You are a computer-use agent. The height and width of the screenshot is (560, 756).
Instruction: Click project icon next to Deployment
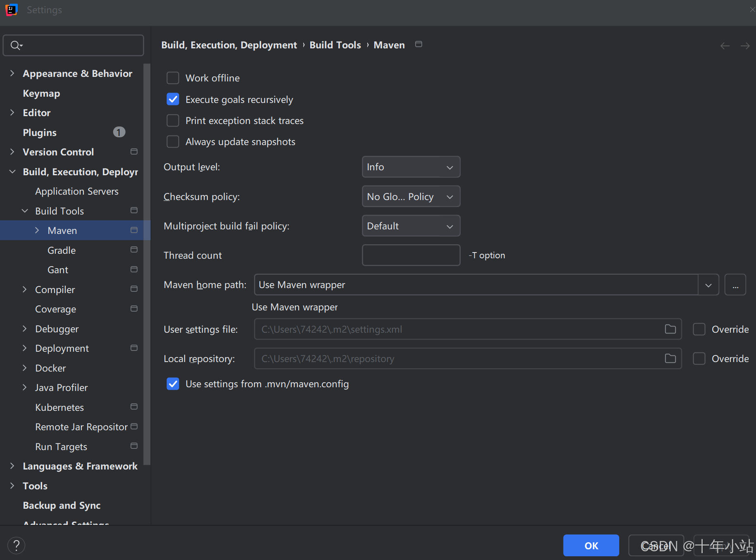point(134,348)
